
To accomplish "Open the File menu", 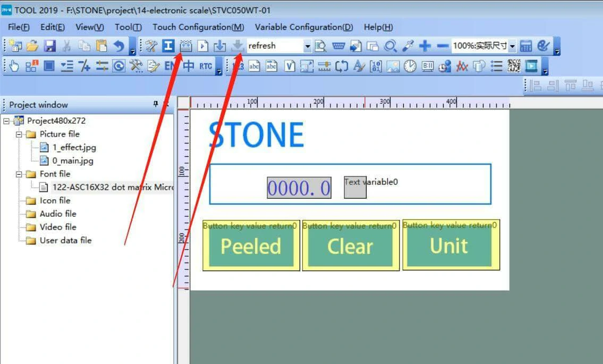I will click(19, 27).
